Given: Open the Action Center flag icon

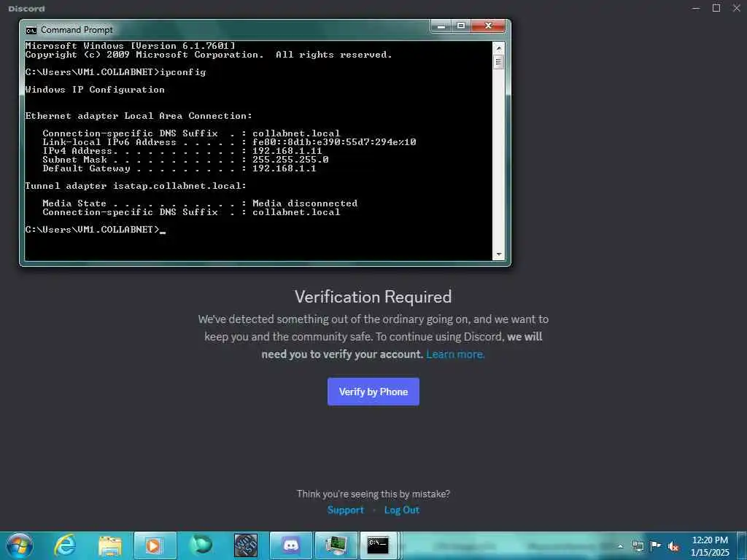Looking at the screenshot, I should (656, 546).
